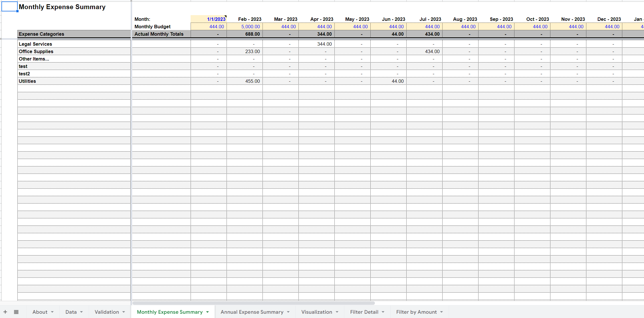Select the 434.00 July total cell
Viewport: 644px width, 318px height.
click(x=424, y=34)
